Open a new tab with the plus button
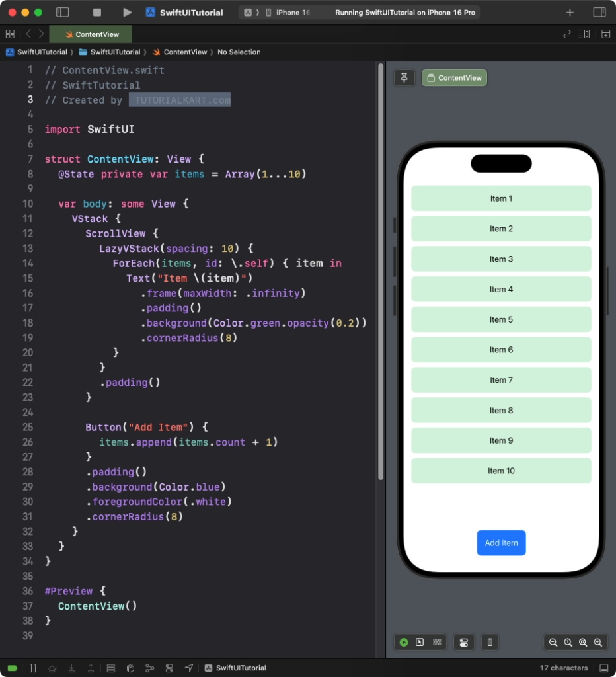This screenshot has width=616, height=677. tap(570, 11)
